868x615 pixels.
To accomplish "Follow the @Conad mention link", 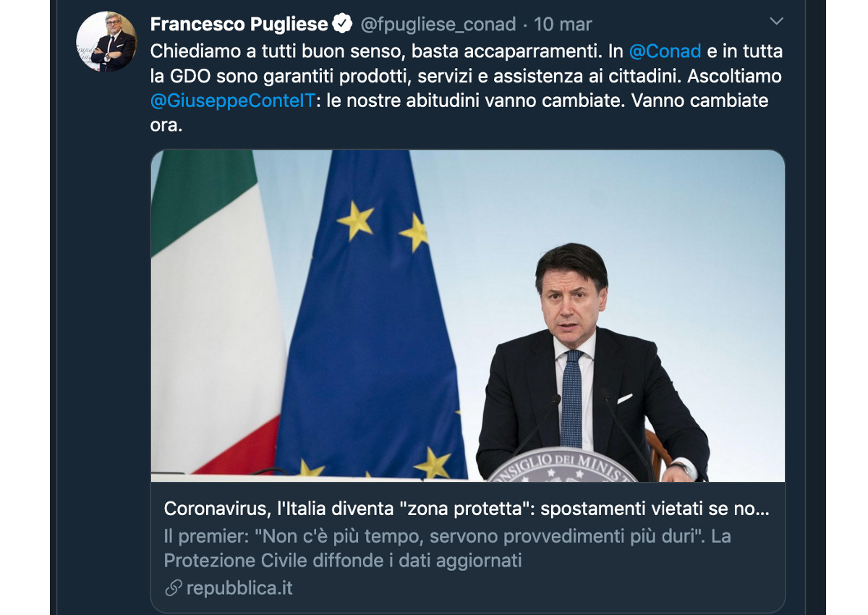I will click(665, 51).
